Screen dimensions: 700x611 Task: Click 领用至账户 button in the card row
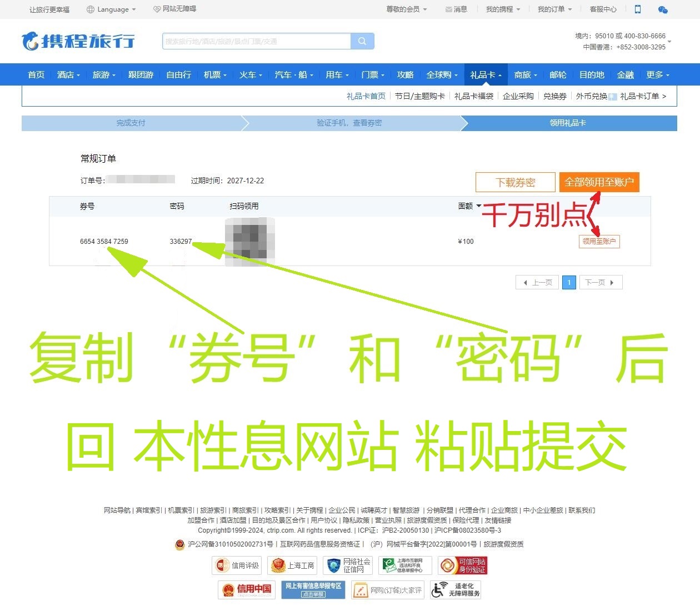[599, 242]
